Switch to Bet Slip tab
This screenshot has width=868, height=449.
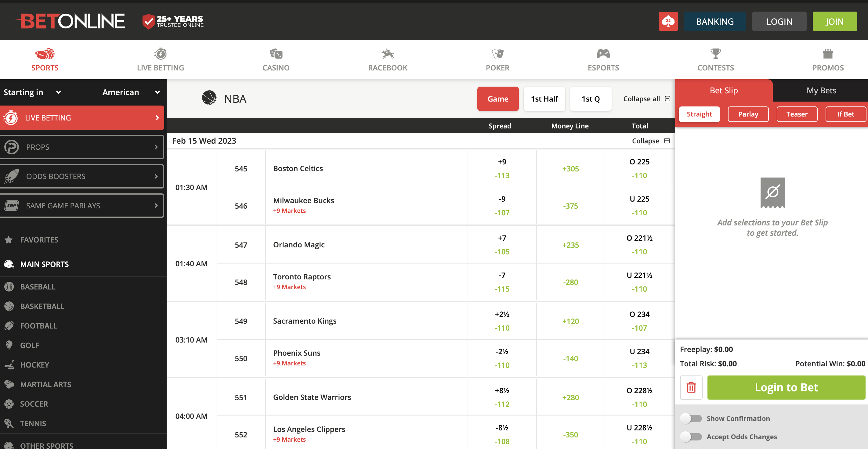[x=723, y=90]
